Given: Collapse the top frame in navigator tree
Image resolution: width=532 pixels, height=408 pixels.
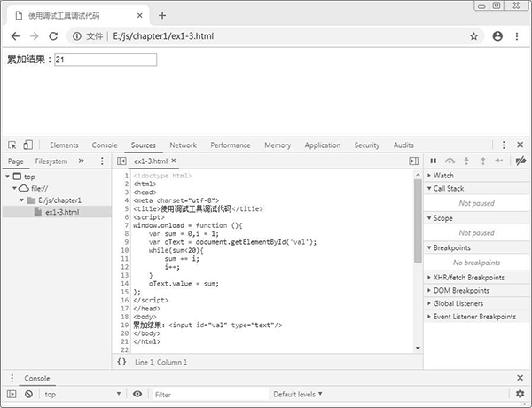Looking at the screenshot, I should (7, 177).
